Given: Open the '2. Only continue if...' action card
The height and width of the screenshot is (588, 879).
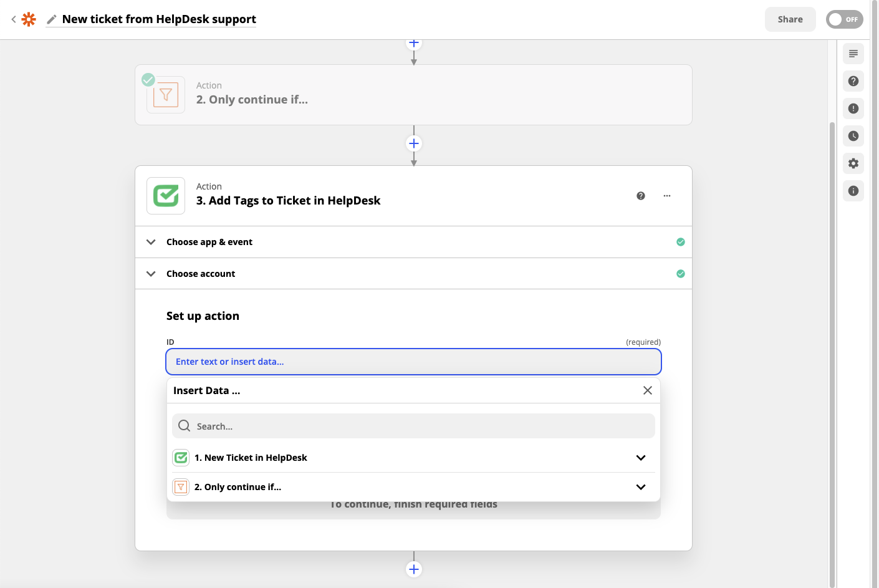Looking at the screenshot, I should [413, 95].
